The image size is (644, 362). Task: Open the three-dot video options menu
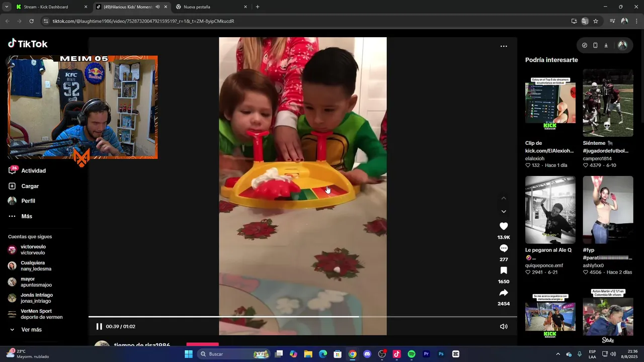pyautogui.click(x=504, y=46)
